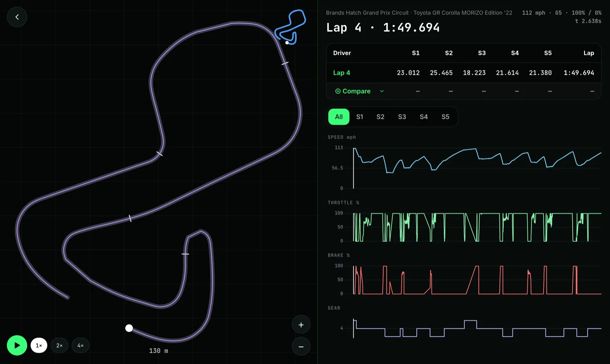Viewport: 610px width, 364px height.
Task: Expand the Compare chevron dropdown
Action: [x=382, y=91]
